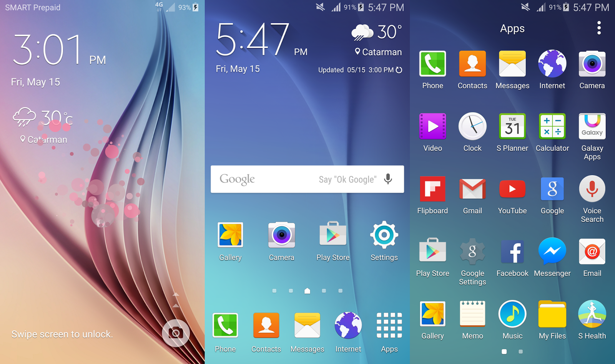Screen dimensions: 615x364
Task: Refresh the weather widget using the refresh icon
Action: click(399, 70)
